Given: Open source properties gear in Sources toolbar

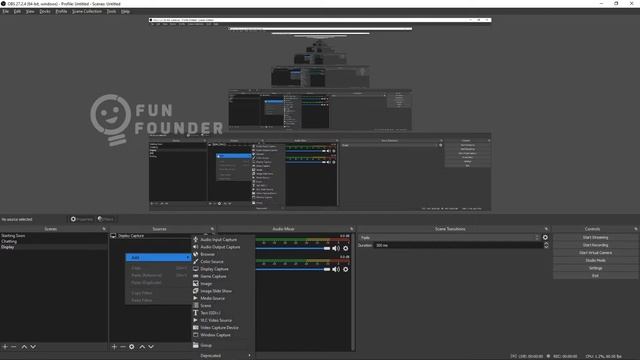Looking at the screenshot, I should coord(132,347).
